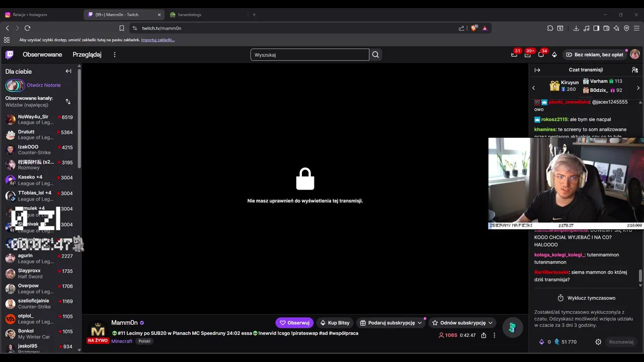This screenshot has height=362, width=644.
Task: Open the Bits diamond icon in header
Action: point(554,55)
